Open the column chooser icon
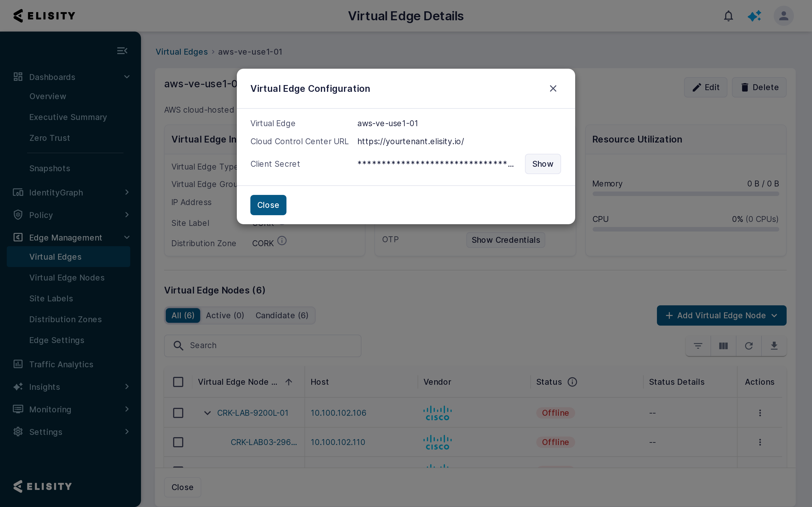 click(723, 346)
